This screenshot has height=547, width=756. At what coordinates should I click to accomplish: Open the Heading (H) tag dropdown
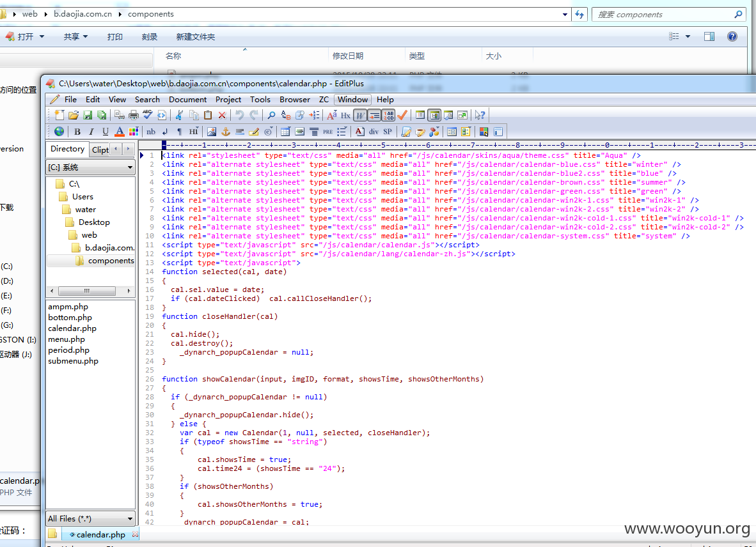[193, 132]
